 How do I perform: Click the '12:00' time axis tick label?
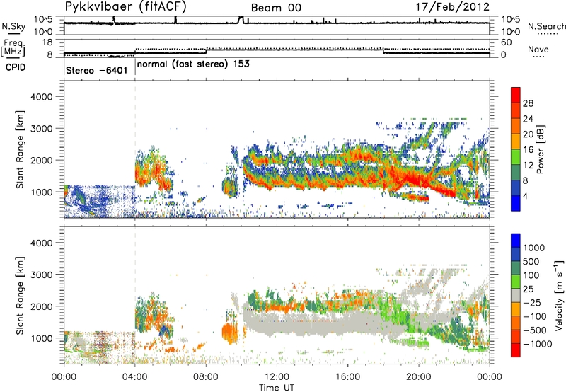click(277, 377)
